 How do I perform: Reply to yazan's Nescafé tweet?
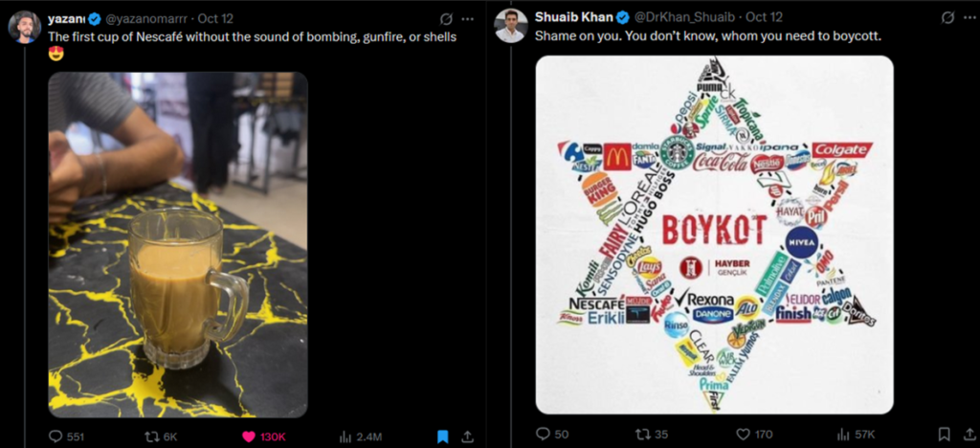tap(56, 437)
